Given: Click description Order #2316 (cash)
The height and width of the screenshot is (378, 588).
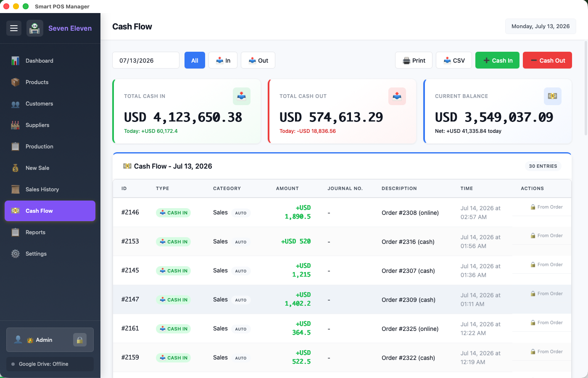Looking at the screenshot, I should coord(408,242).
